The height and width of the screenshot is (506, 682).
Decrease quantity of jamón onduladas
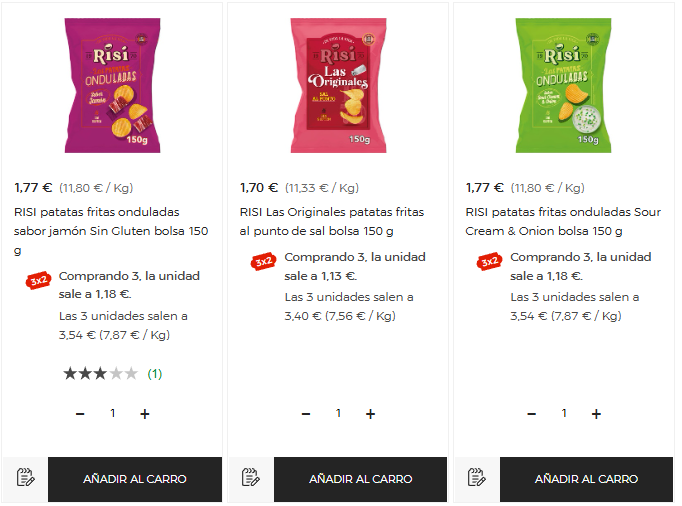80,414
